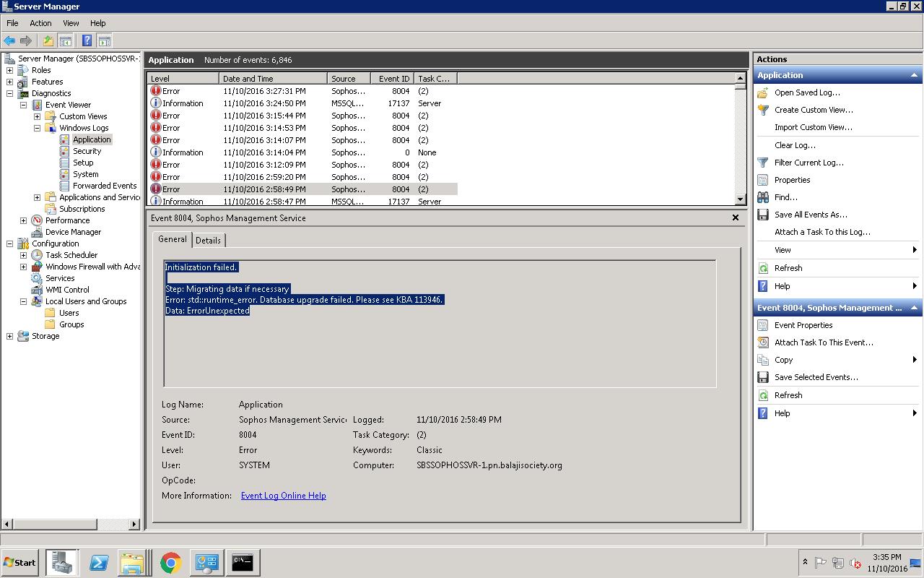Click the Open Saved Log folder icon
Image resolution: width=924 pixels, height=578 pixels.
click(762, 92)
